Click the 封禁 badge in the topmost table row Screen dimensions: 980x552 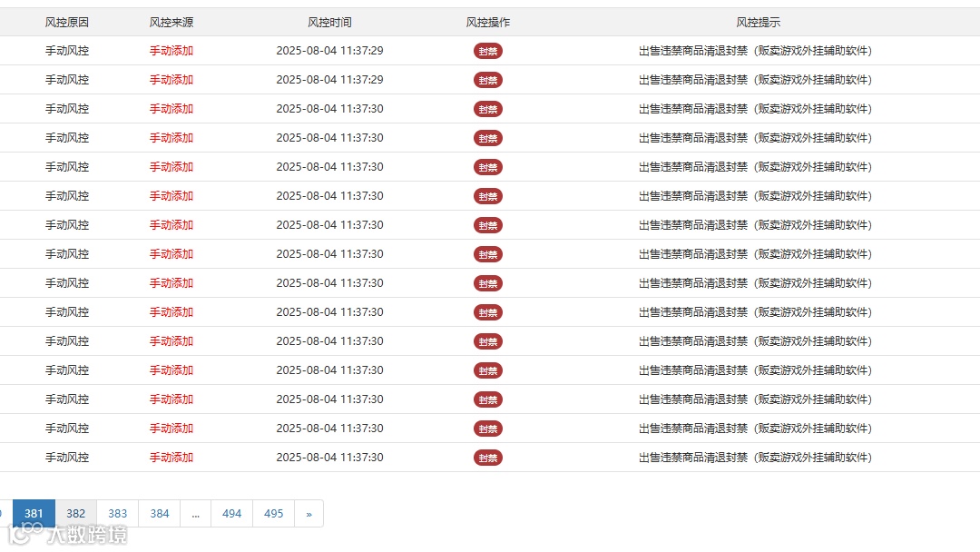point(488,51)
